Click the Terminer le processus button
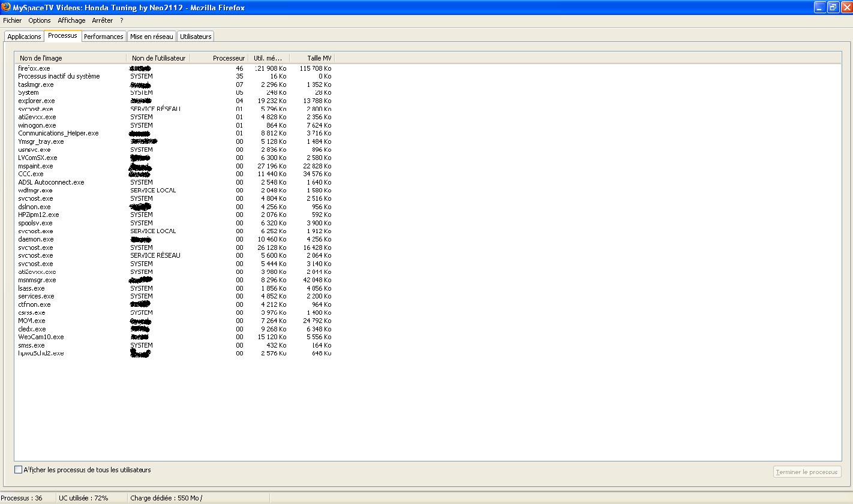Image resolution: width=853 pixels, height=504 pixels. [807, 472]
